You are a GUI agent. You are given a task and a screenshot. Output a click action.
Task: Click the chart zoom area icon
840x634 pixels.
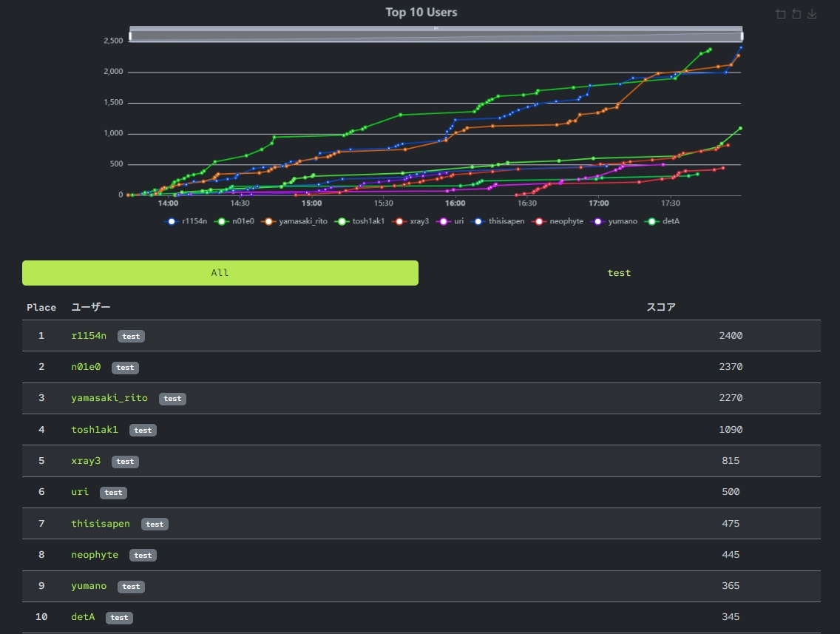[x=781, y=15]
